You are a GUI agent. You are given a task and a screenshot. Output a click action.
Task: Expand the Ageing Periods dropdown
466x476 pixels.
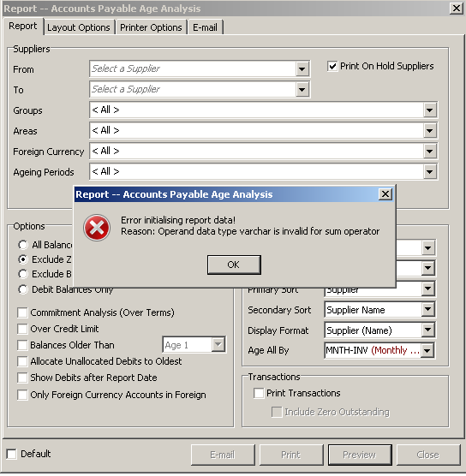(x=429, y=172)
